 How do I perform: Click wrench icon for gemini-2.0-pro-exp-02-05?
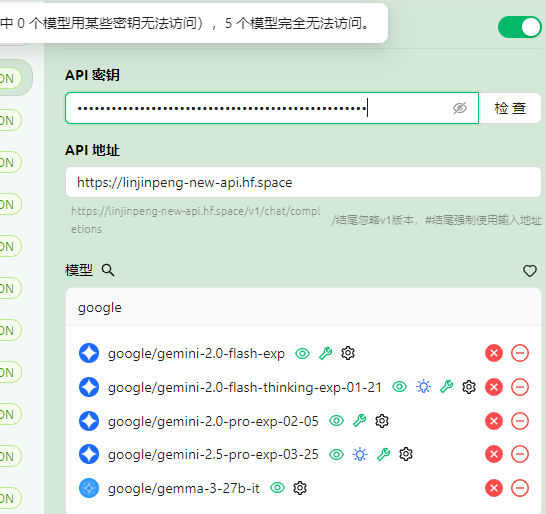(x=360, y=421)
